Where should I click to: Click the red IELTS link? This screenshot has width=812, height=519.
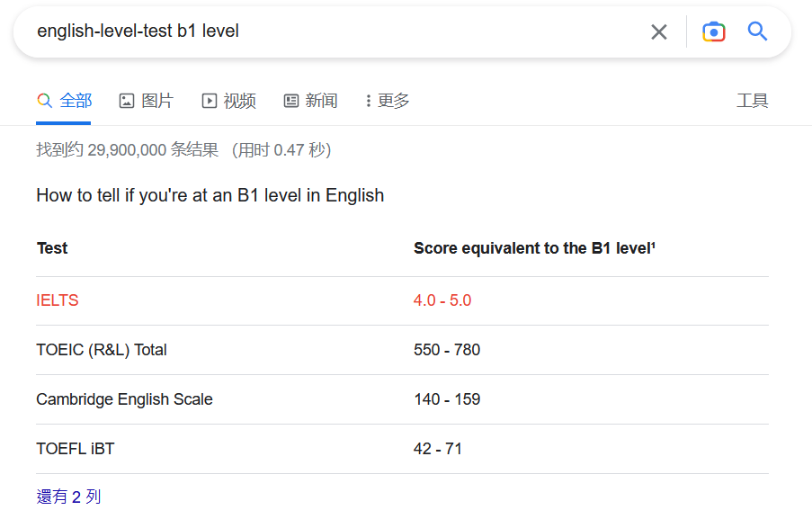point(58,300)
